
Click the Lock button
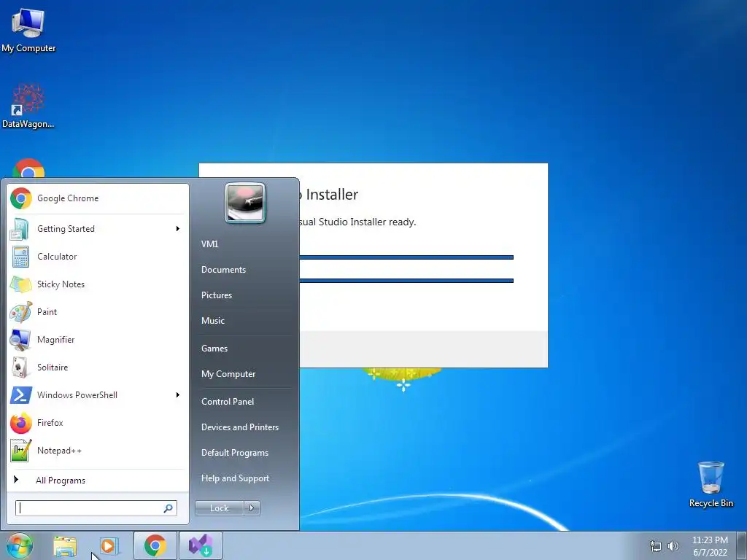(220, 508)
